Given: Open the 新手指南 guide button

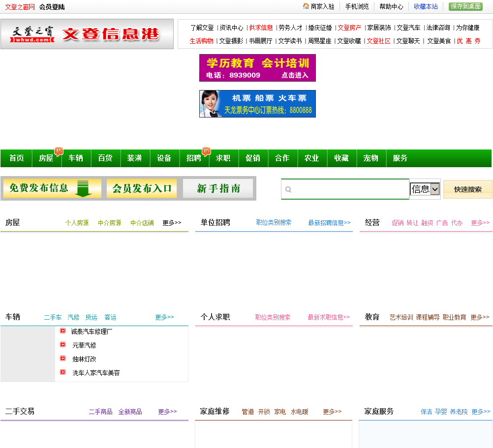Looking at the screenshot, I should coord(218,188).
